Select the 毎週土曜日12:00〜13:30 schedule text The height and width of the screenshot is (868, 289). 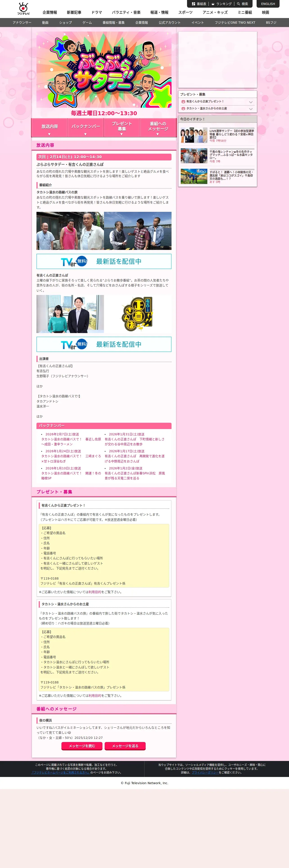click(104, 113)
